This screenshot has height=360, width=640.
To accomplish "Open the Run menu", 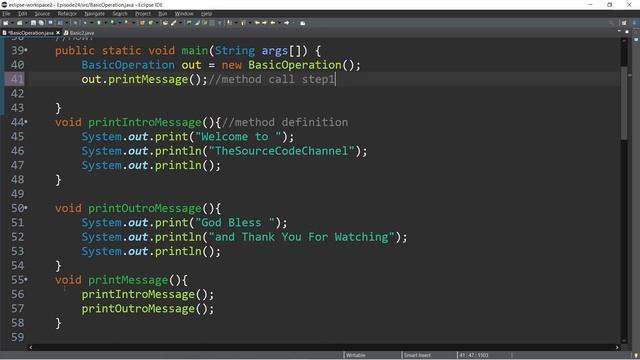I will pyautogui.click(x=162, y=13).
